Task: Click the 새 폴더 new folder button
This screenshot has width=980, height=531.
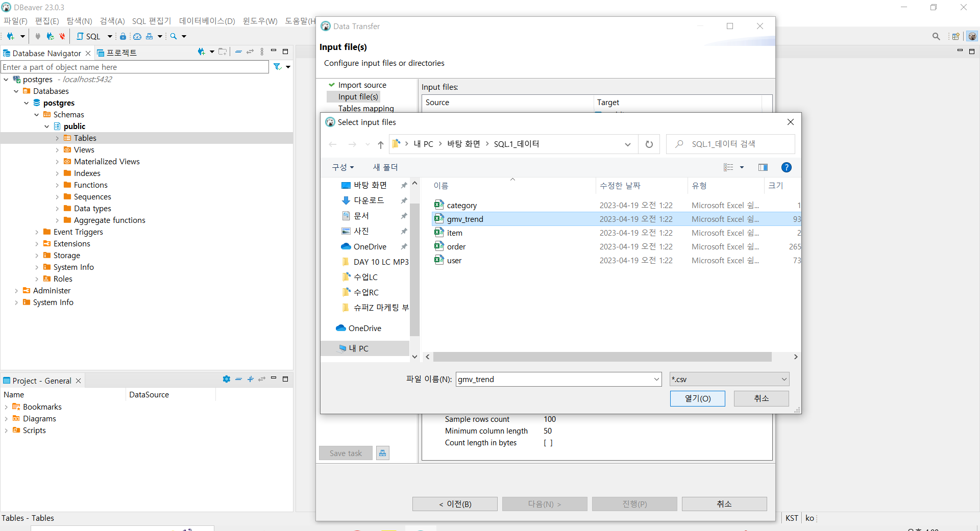Action: pyautogui.click(x=385, y=167)
